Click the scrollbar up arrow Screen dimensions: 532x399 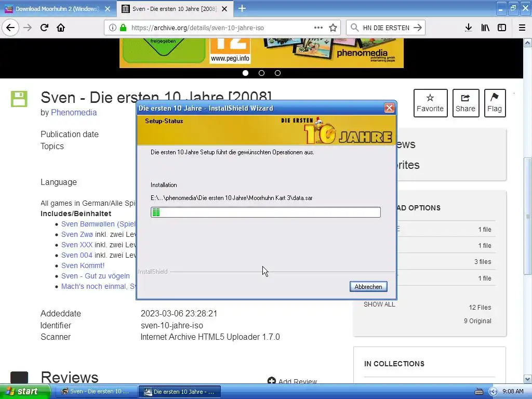pos(527,43)
